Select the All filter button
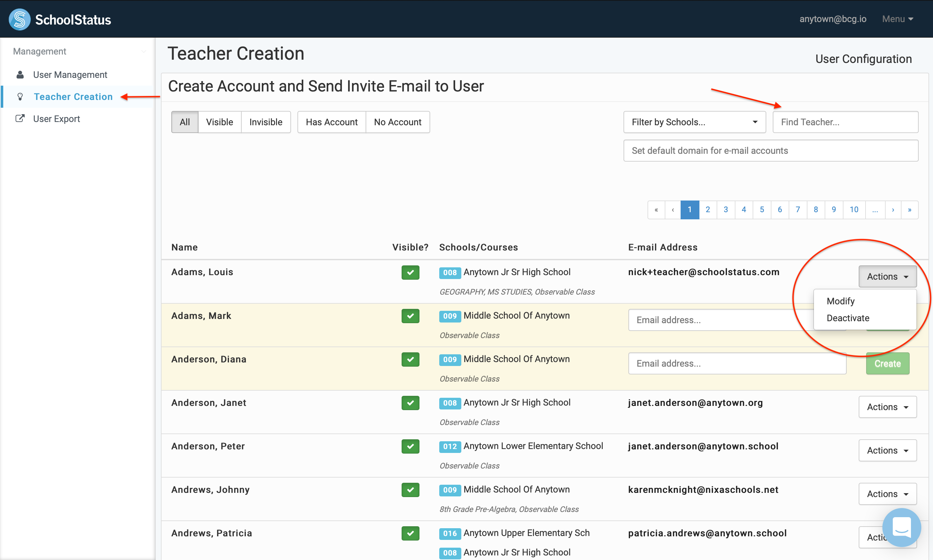This screenshot has height=560, width=933. [x=185, y=122]
